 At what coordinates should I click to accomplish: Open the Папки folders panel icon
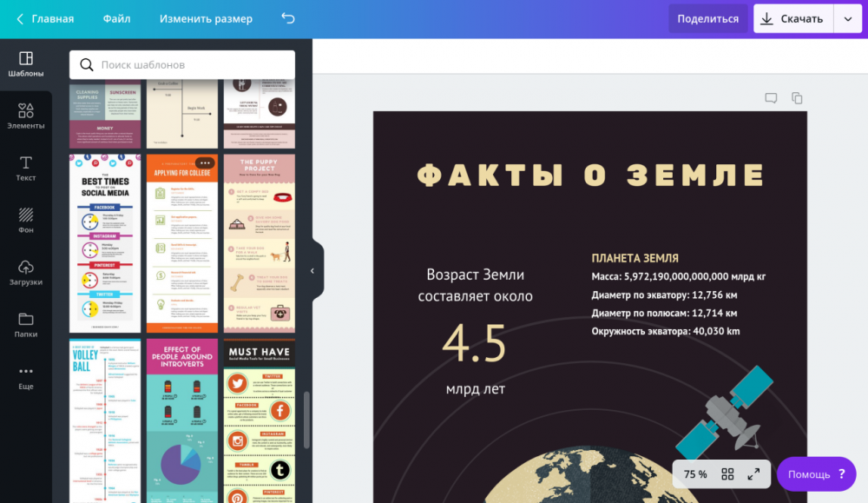click(26, 320)
